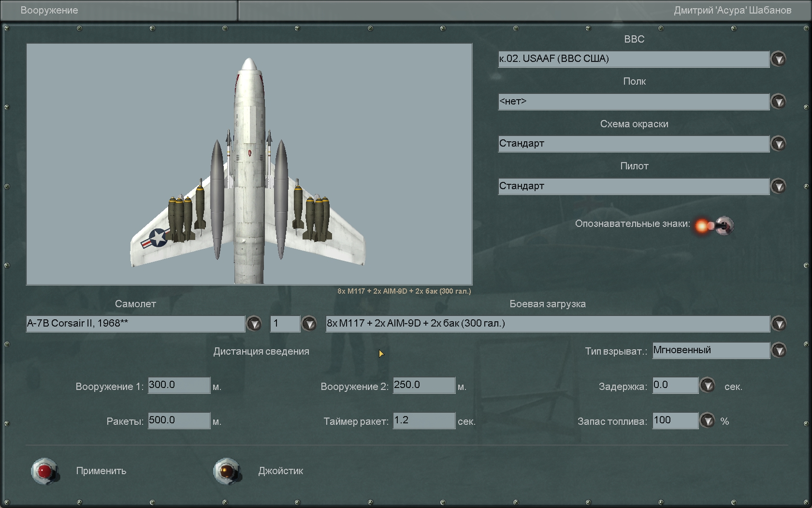
Task: Open the Схема окраски dropdown arrow
Action: coord(778,144)
